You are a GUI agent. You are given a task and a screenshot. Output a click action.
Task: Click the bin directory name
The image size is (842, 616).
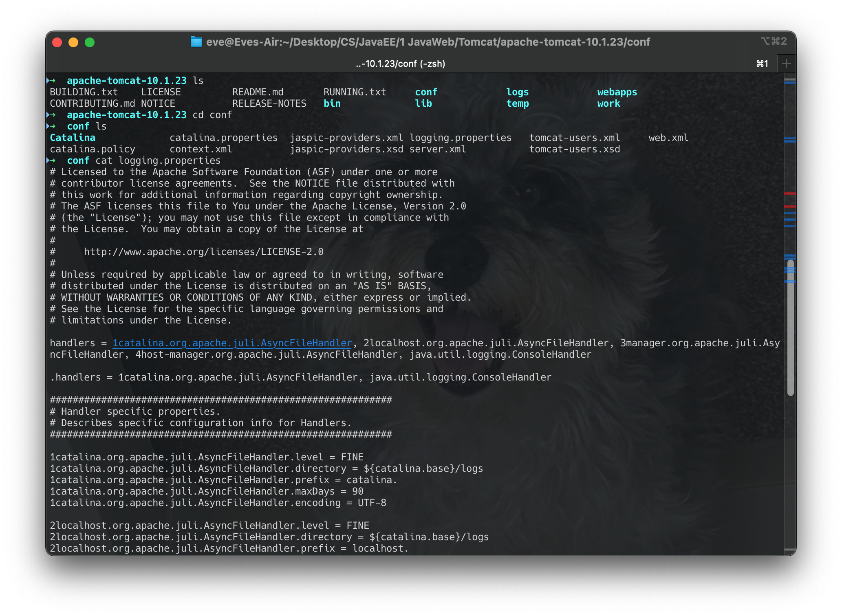331,103
